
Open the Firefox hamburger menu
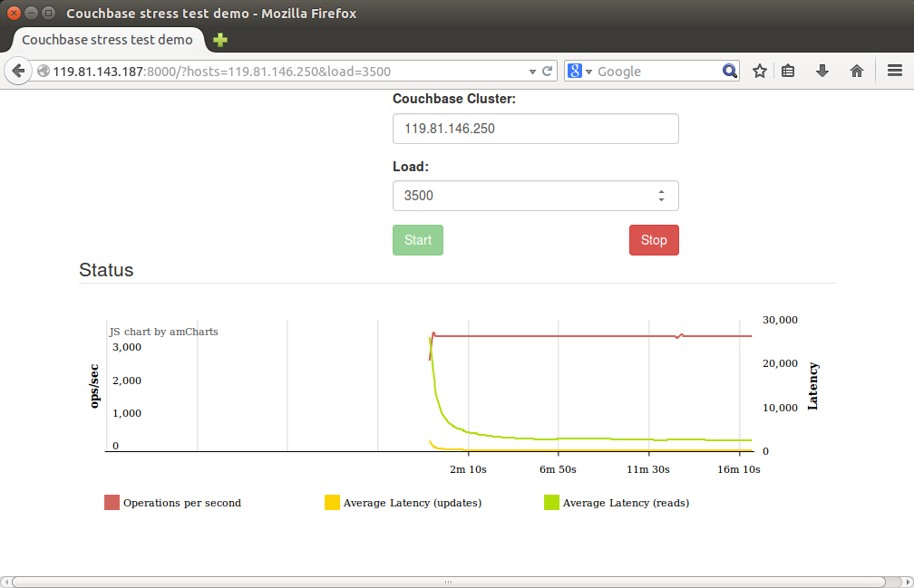895,71
